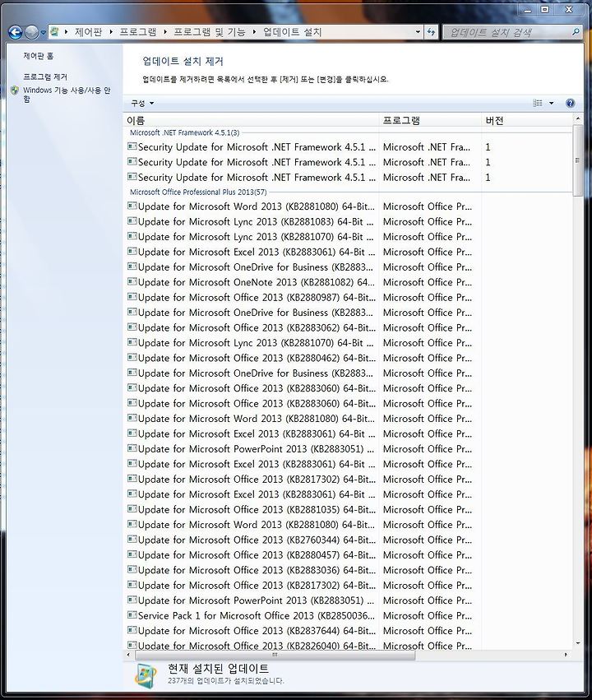Click icon of Lync 2013 (KB2881083) update
The width and height of the screenshot is (592, 700).
click(132, 221)
